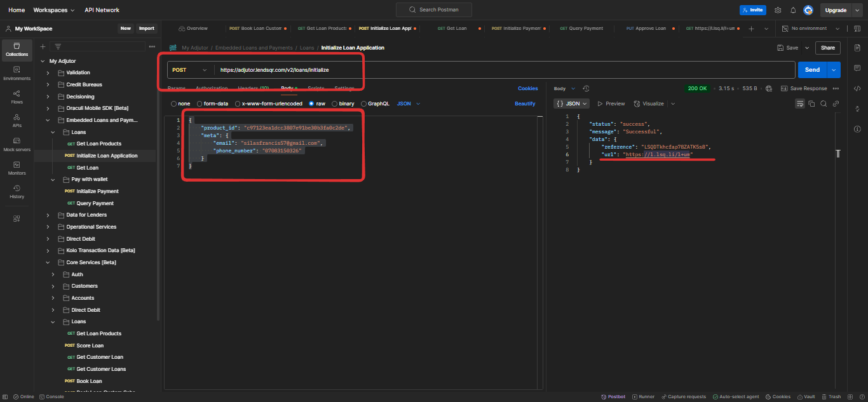Select Initialize Payment request in tree
Viewport: 868px width, 402px height.
(97, 191)
